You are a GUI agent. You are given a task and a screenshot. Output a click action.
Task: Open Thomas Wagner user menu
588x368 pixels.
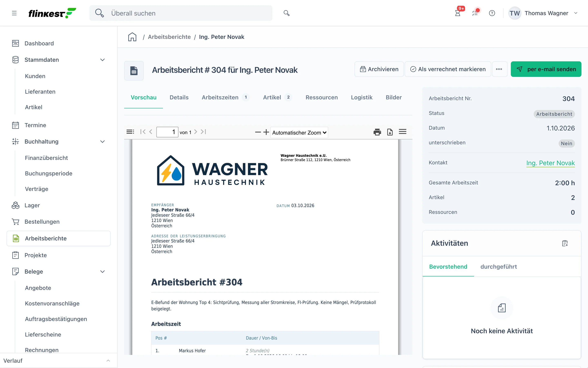543,13
